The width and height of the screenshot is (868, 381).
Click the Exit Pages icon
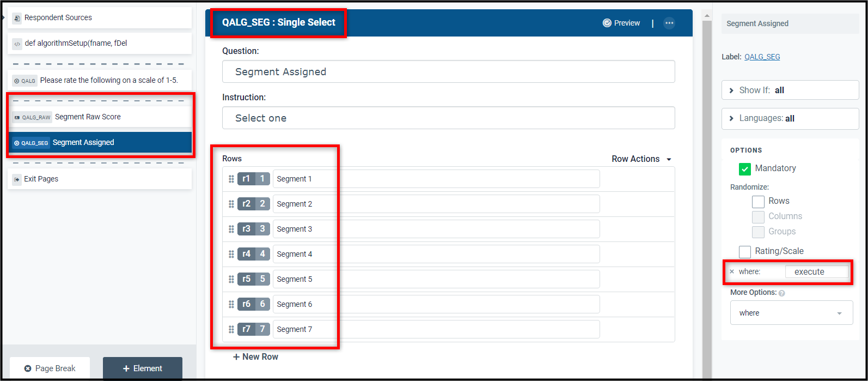click(17, 179)
